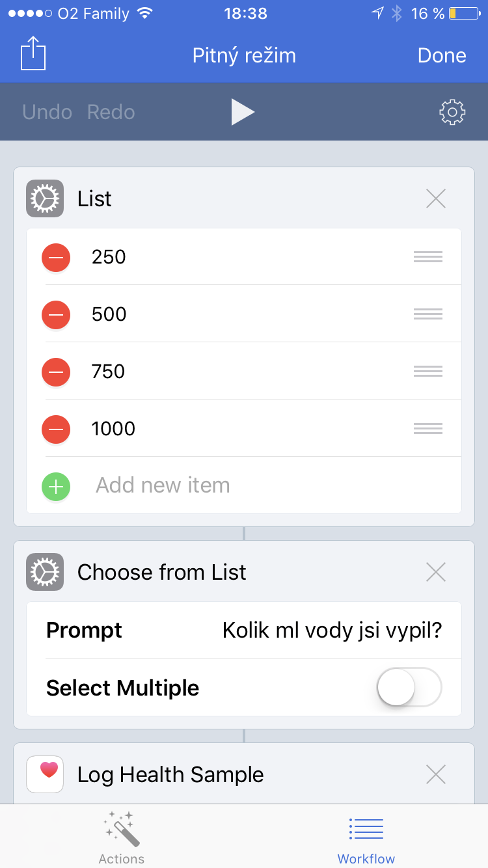Image resolution: width=488 pixels, height=868 pixels.
Task: Edit the Prompt text field
Action: tap(332, 631)
